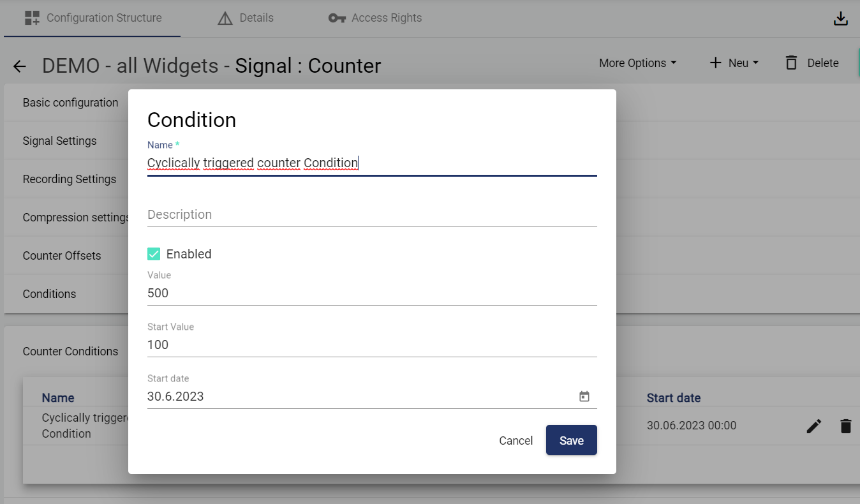Click the Description input field
860x504 pixels.
pos(371,214)
